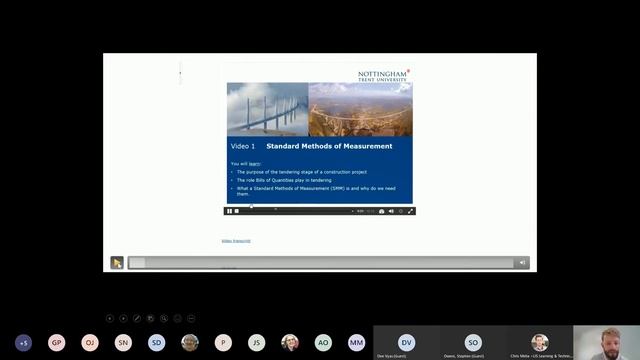This screenshot has height=360, width=640.
Task: Open the pen and laser pointer tools
Action: point(137,318)
